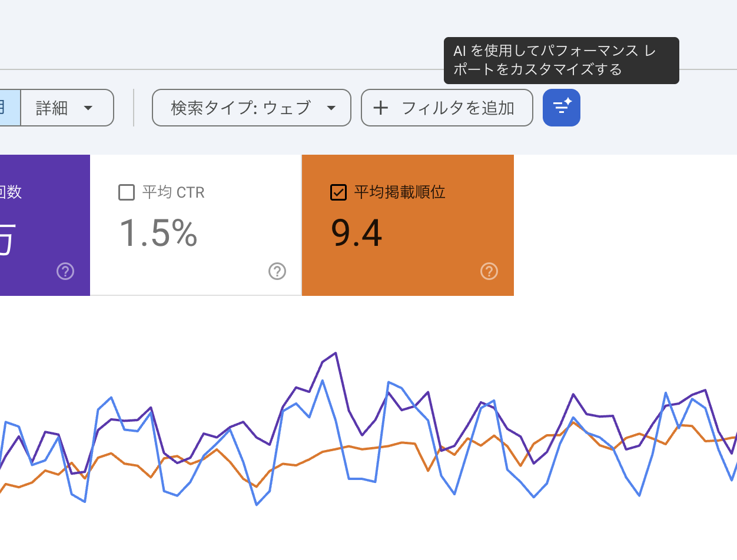Click the light blue line's lowest dip
This screenshot has width=737, height=560.
coord(257,504)
